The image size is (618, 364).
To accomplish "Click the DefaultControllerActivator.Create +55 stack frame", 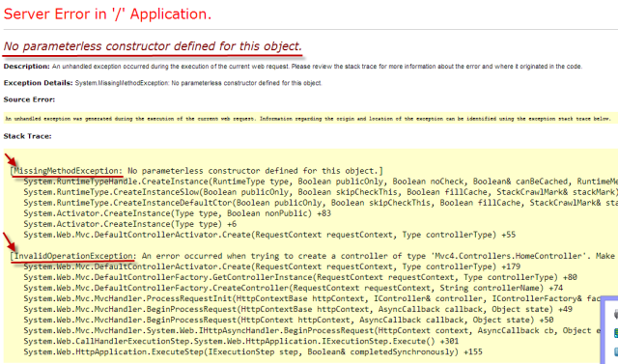I will pos(269,235).
